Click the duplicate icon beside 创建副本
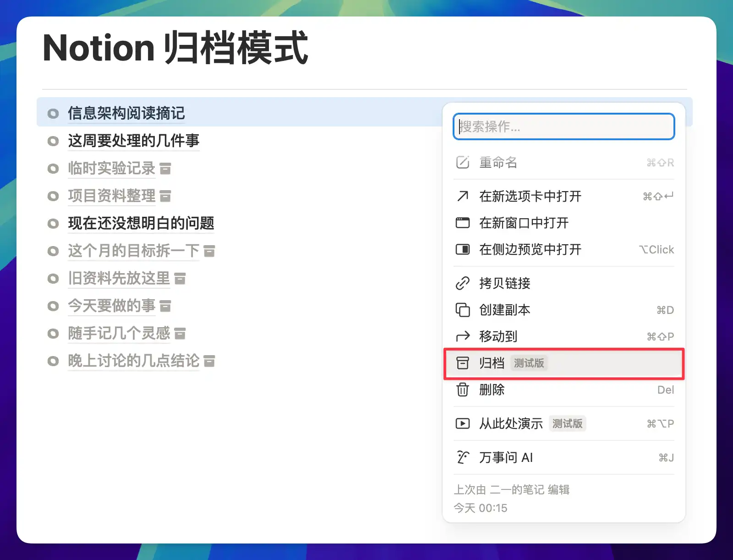The height and width of the screenshot is (560, 733). [463, 310]
